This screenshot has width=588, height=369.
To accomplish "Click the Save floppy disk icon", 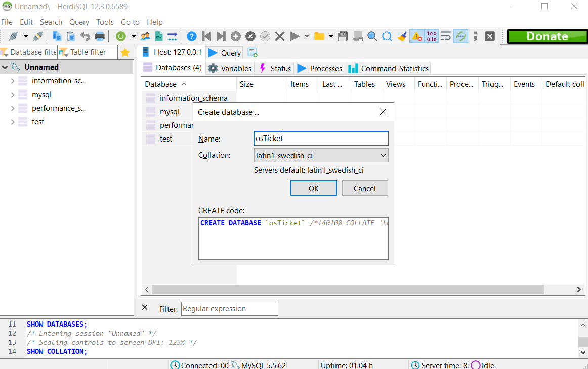I will [343, 36].
